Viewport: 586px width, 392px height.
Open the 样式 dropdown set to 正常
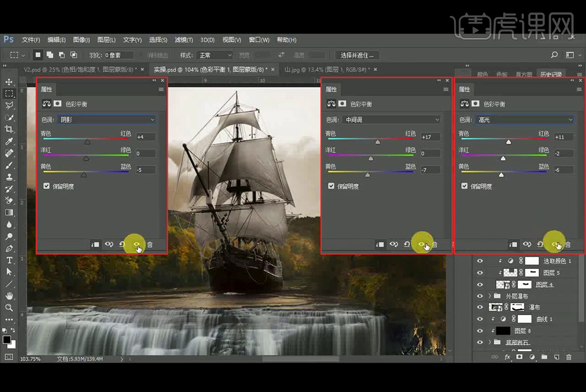pyautogui.click(x=215, y=55)
